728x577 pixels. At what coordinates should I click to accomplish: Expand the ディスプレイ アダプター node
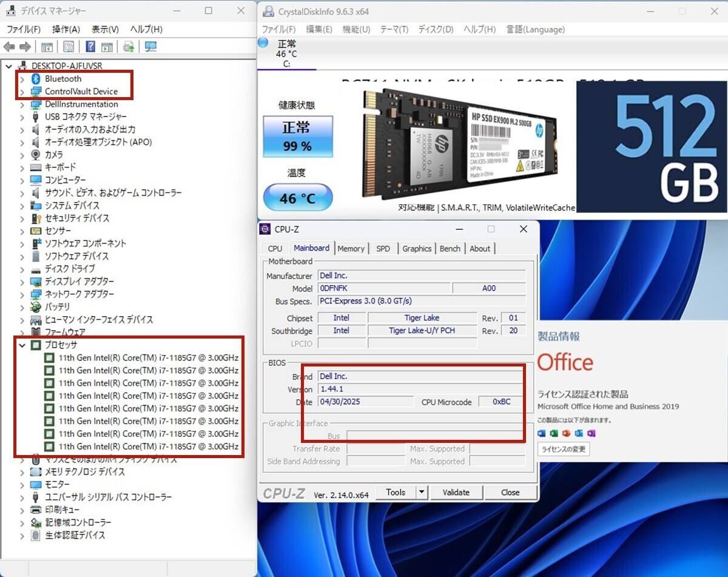(x=22, y=282)
